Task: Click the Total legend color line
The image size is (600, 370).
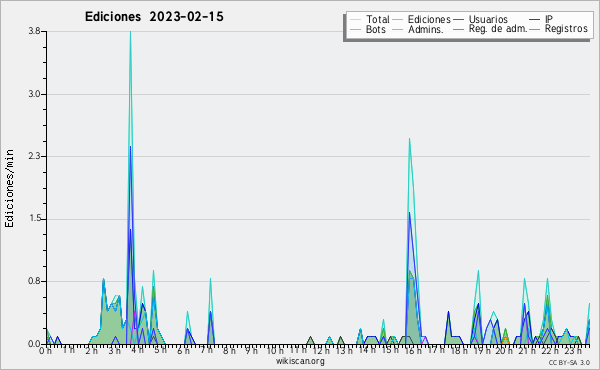Action: (355, 20)
